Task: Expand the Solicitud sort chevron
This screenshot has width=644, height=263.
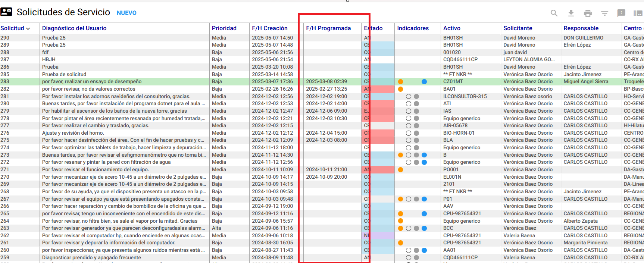Action: tap(28, 29)
